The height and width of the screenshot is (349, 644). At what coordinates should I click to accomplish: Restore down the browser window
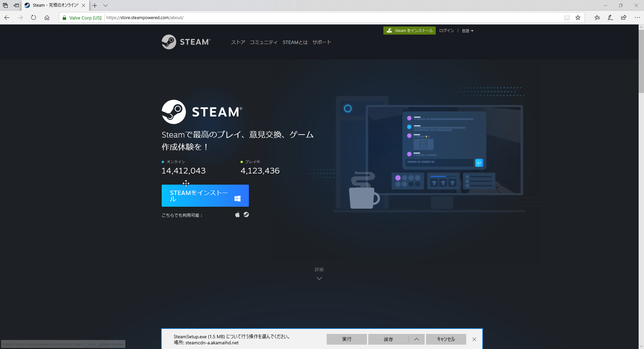621,5
